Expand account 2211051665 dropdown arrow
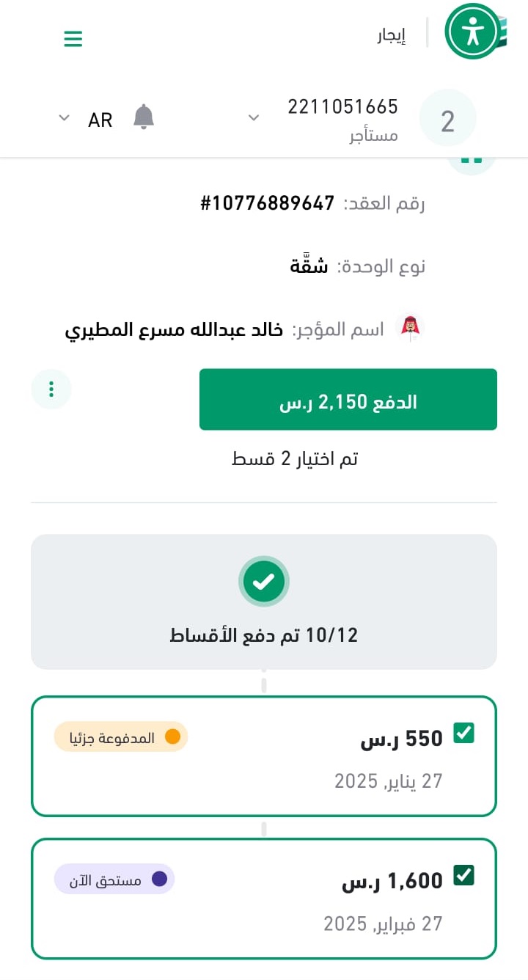 click(x=254, y=118)
